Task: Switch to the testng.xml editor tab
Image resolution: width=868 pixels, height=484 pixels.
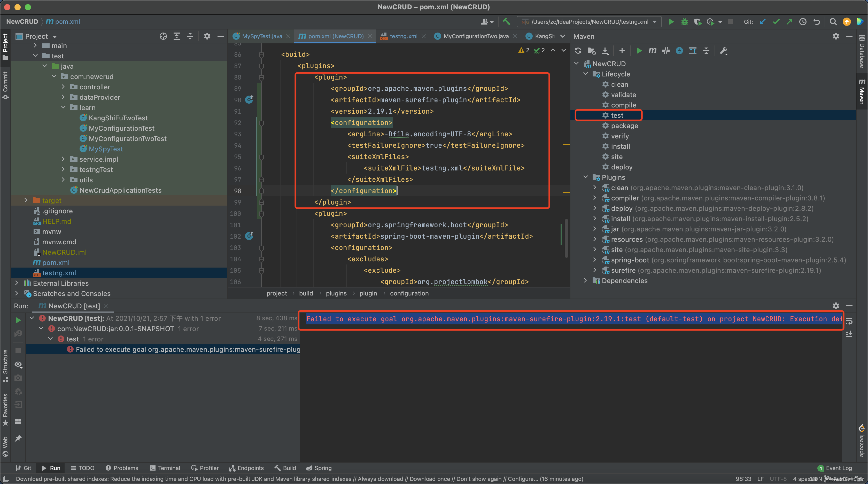Action: pos(403,36)
